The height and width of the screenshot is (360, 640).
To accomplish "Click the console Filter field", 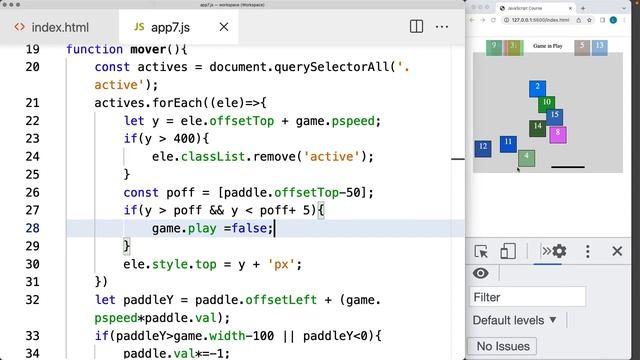I will click(528, 297).
